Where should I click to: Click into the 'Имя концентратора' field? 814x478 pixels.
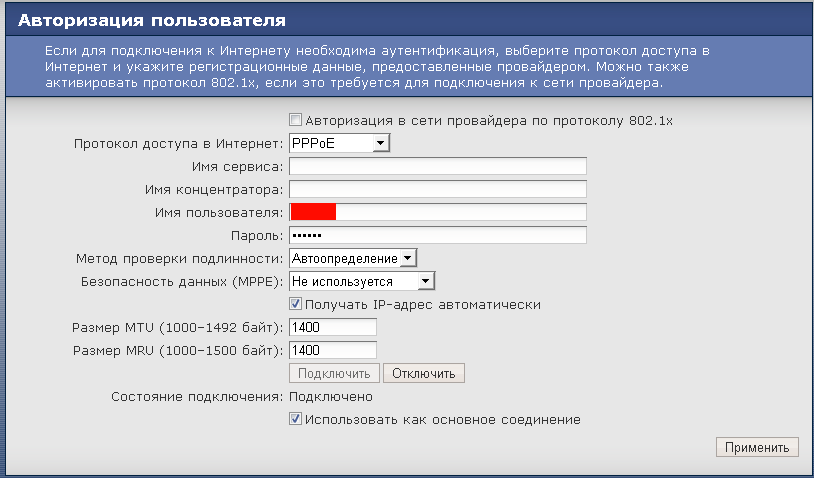(x=437, y=189)
